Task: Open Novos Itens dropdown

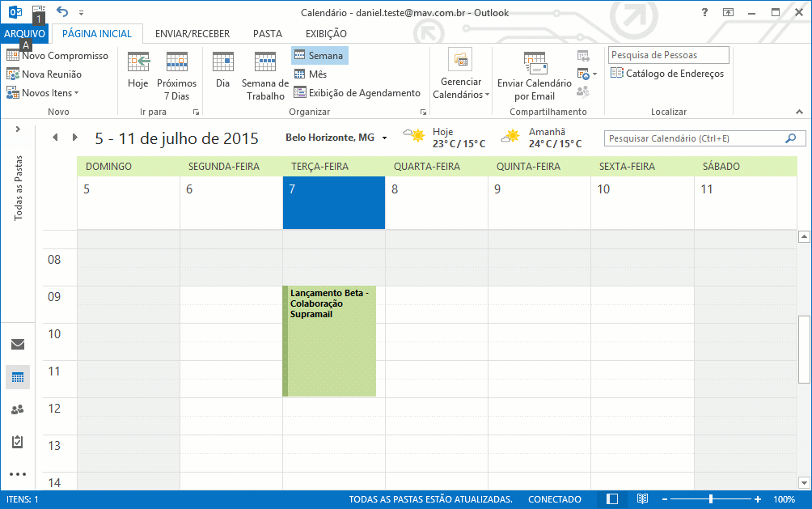Action: click(43, 93)
